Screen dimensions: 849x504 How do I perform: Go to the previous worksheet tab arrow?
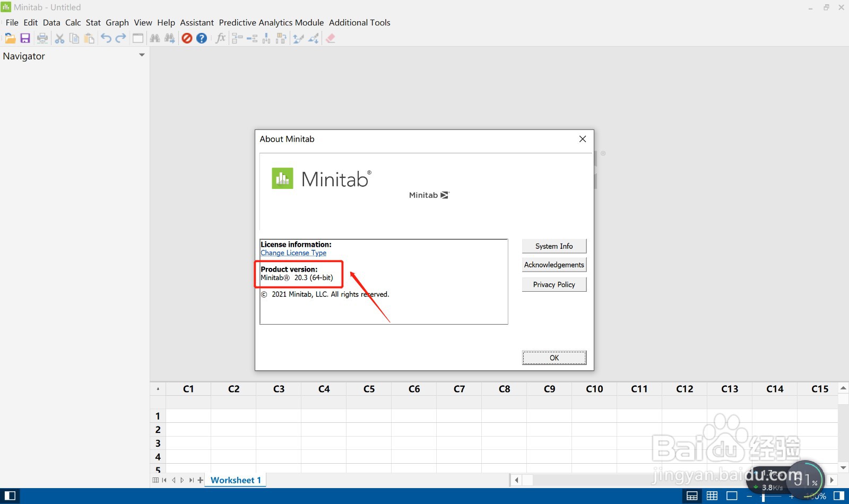[174, 480]
